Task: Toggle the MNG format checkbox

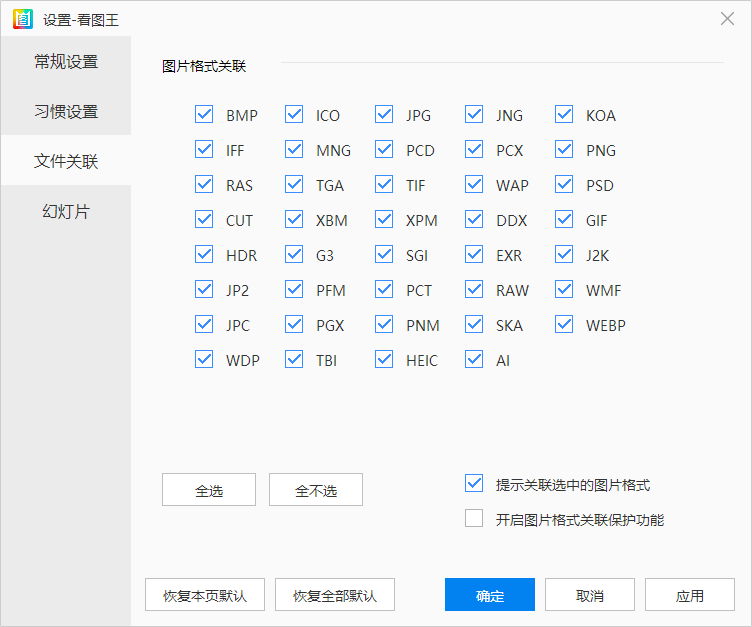Action: [x=294, y=150]
